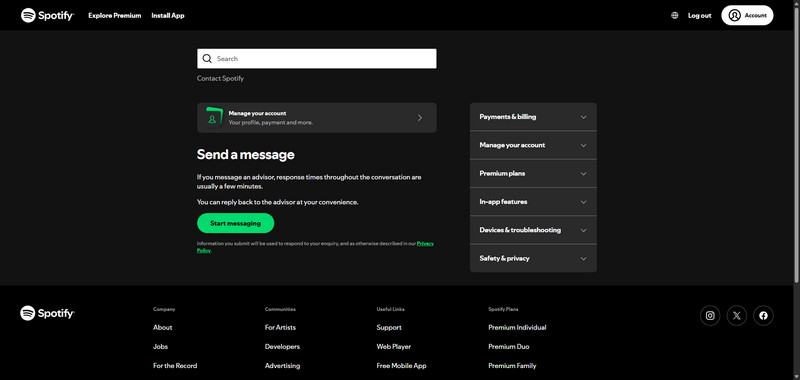Viewport: 800px width, 380px height.
Task: Open the Premium Family plan link
Action: click(512, 366)
